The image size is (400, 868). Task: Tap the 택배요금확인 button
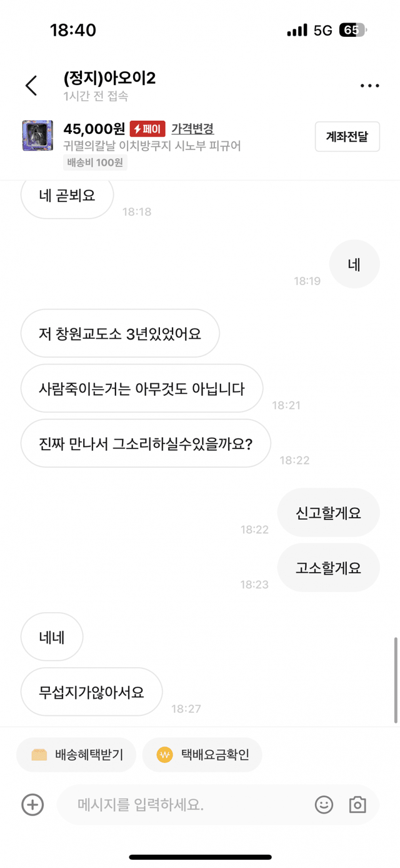coord(202,755)
